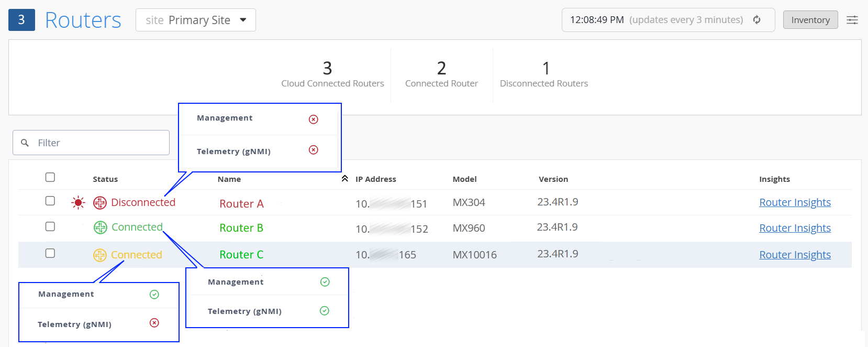Open Router Insights link for Router C

pos(795,255)
